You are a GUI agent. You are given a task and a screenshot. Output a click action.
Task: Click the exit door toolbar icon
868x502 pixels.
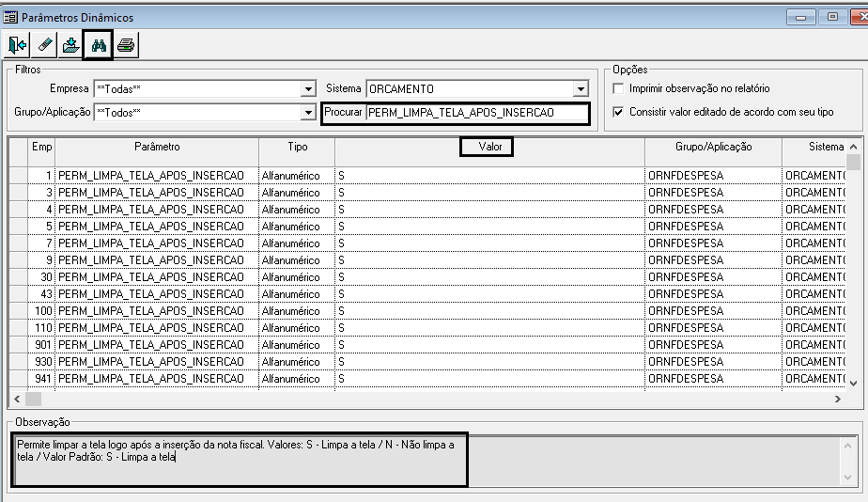click(18, 45)
